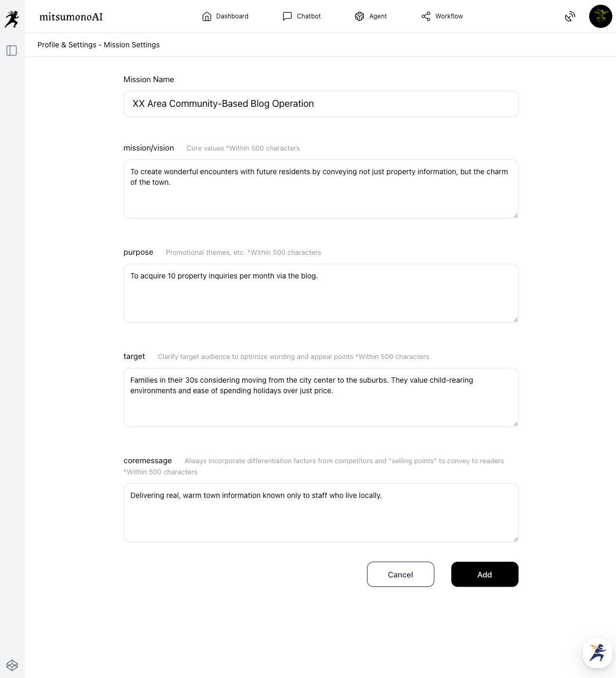
Task: Open the Dashboard menu item
Action: [x=232, y=16]
